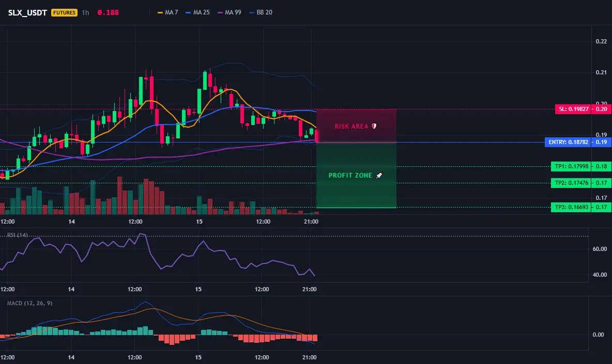Toggle the BB 20 legend entry
612x364 pixels.
pyautogui.click(x=261, y=12)
